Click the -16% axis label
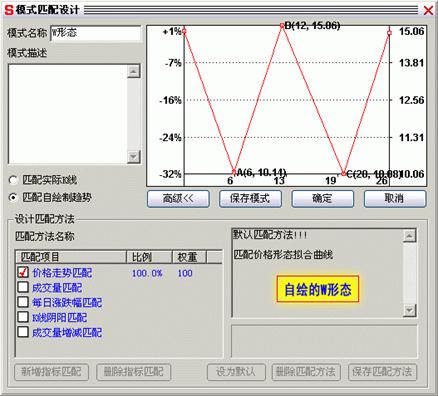Image resolution: width=438 pixels, height=396 pixels. 171,100
